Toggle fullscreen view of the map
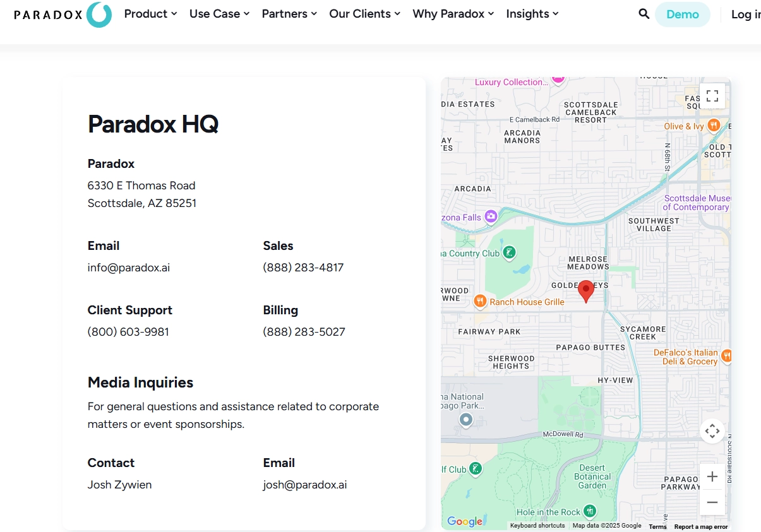The width and height of the screenshot is (761, 532). click(x=712, y=96)
